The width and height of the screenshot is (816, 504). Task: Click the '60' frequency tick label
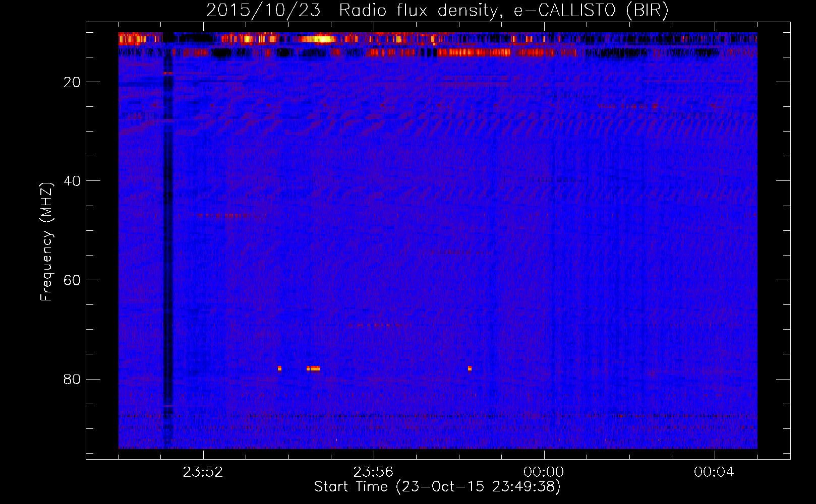tap(72, 280)
